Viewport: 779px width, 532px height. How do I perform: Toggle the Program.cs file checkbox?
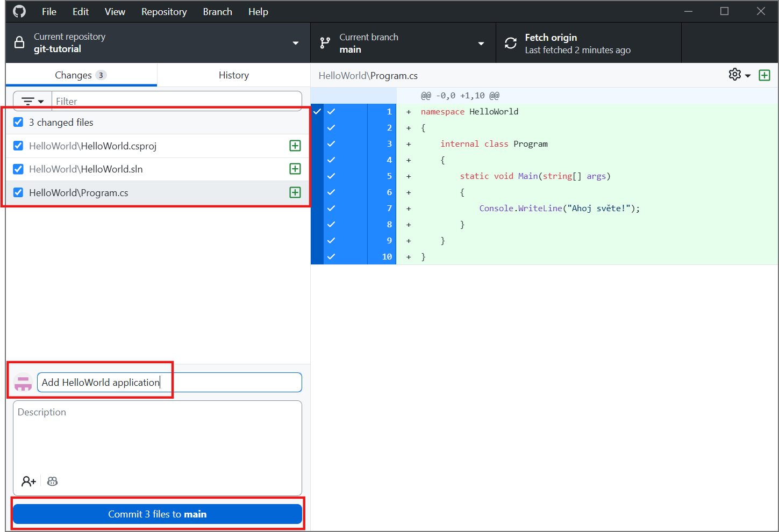(18, 192)
